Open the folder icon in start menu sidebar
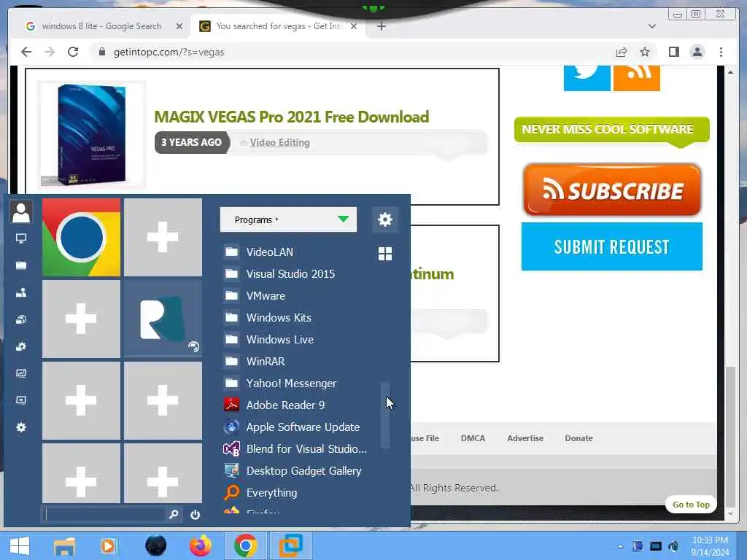The height and width of the screenshot is (560, 747). coord(21,265)
